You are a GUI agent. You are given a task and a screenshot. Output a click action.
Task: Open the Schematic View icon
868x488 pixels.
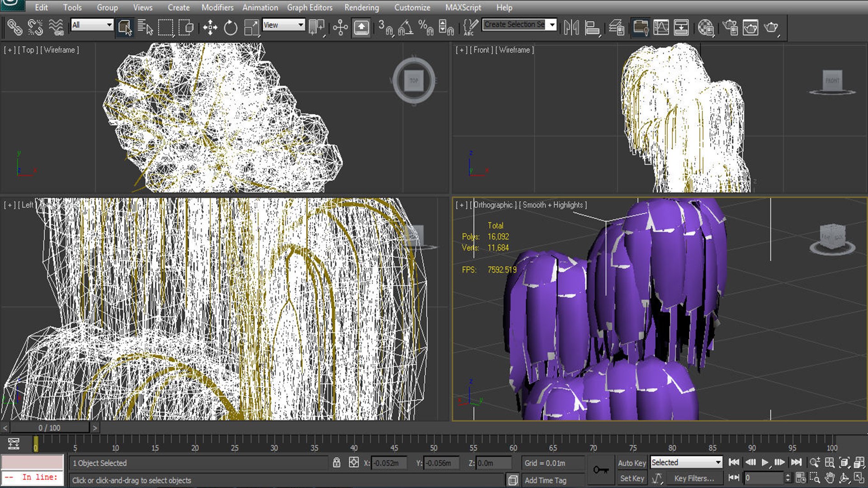(x=681, y=28)
